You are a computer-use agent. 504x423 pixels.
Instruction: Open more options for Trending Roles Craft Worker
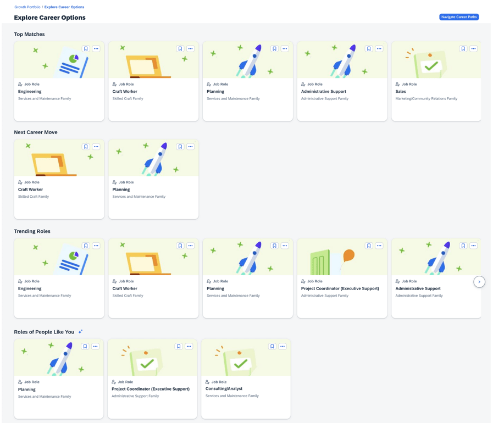tap(190, 246)
